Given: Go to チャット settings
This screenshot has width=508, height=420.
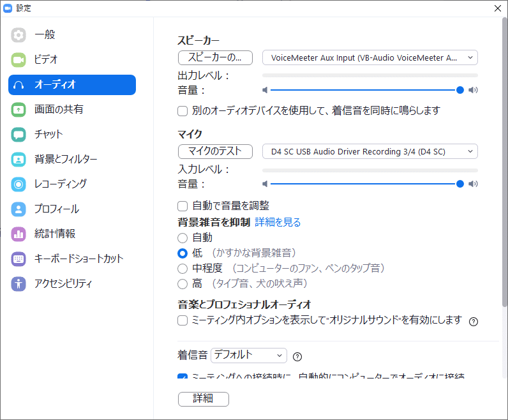Looking at the screenshot, I should (72, 135).
